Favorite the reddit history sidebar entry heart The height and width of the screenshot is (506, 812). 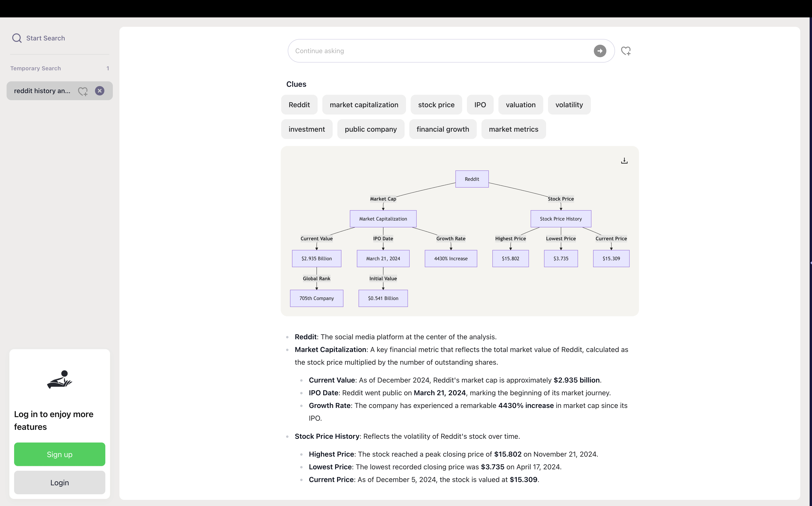83,91
